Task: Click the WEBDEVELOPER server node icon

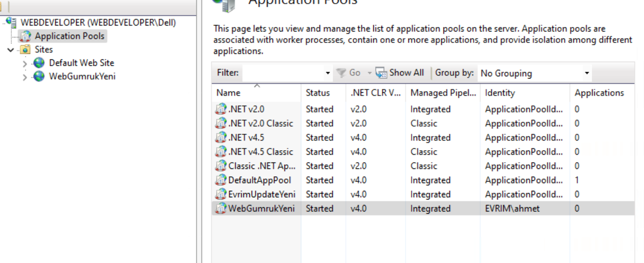Action: tap(12, 22)
